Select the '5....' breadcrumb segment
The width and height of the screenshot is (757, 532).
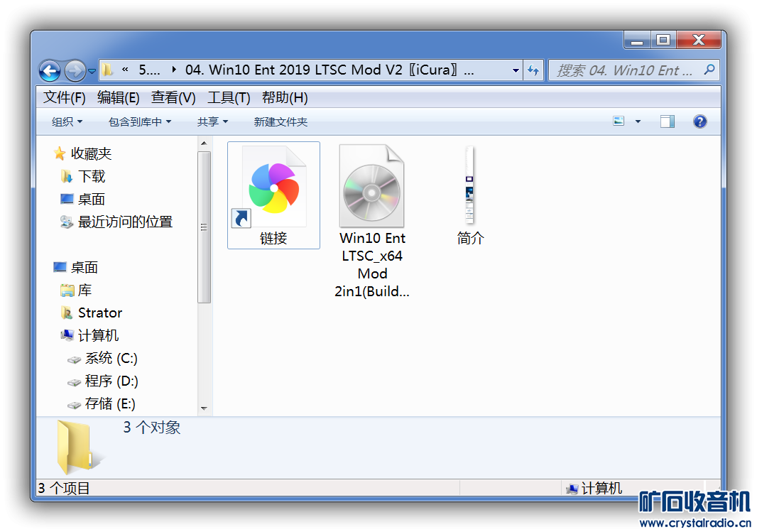tap(149, 70)
